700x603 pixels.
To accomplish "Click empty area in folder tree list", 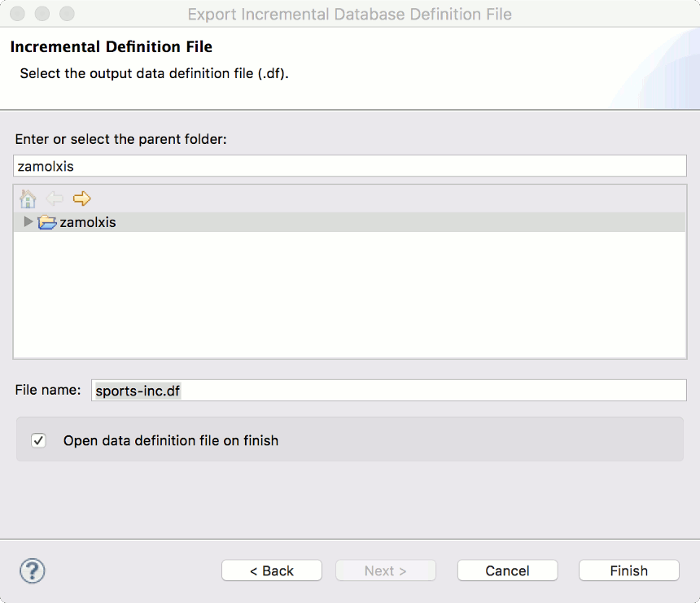I will (x=350, y=301).
